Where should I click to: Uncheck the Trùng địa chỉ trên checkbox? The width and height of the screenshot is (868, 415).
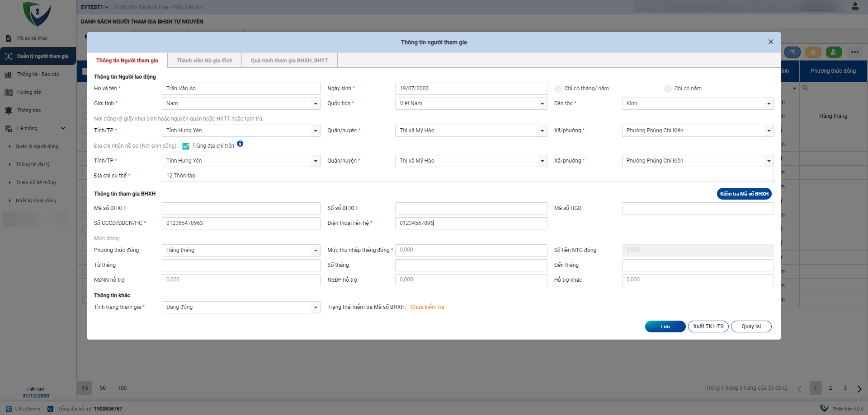tap(186, 146)
